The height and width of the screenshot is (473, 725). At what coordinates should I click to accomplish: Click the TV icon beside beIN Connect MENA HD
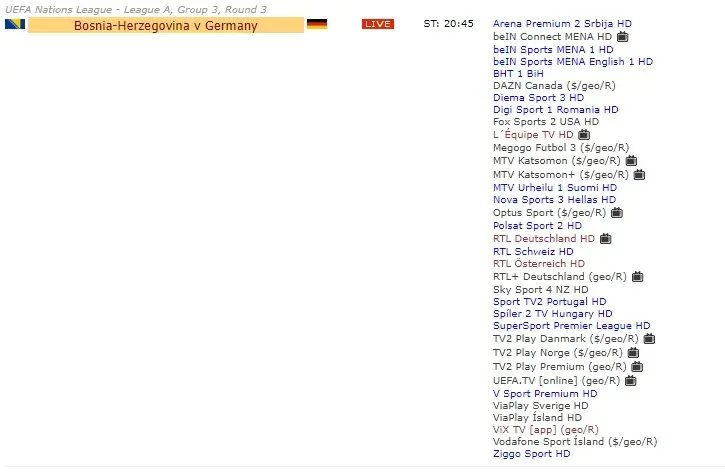click(x=623, y=36)
